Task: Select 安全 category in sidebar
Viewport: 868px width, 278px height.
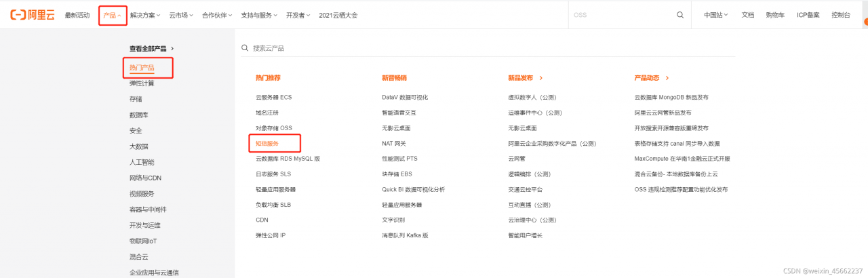Action: click(136, 131)
